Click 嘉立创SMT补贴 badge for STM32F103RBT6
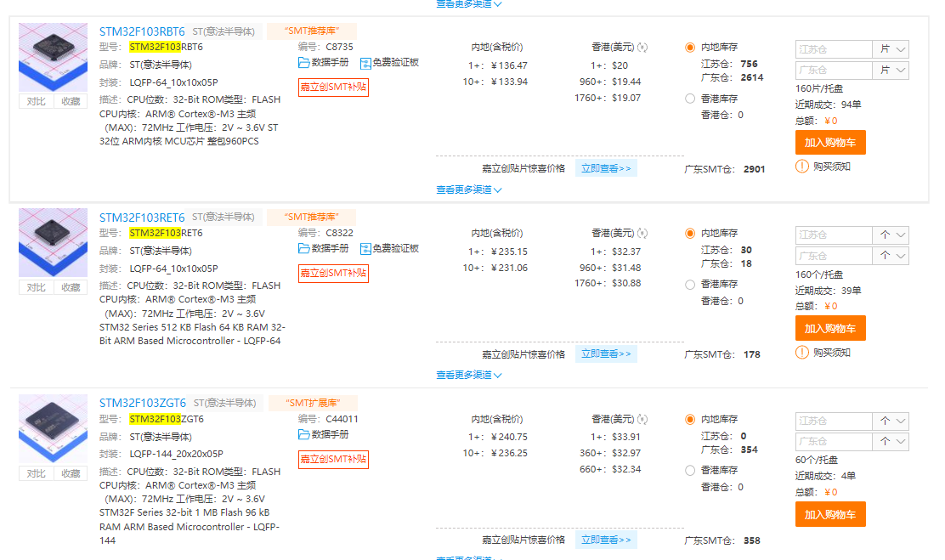 [333, 88]
